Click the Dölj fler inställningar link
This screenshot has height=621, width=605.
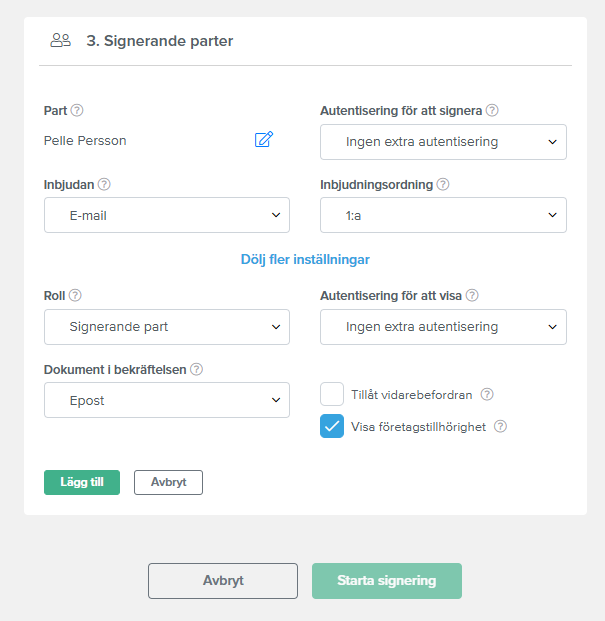[x=305, y=259]
